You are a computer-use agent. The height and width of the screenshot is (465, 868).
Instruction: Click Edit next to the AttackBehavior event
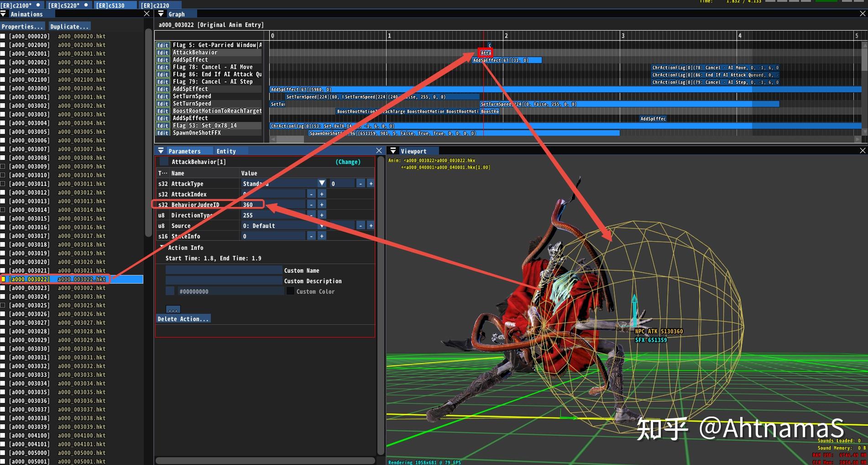(x=162, y=53)
